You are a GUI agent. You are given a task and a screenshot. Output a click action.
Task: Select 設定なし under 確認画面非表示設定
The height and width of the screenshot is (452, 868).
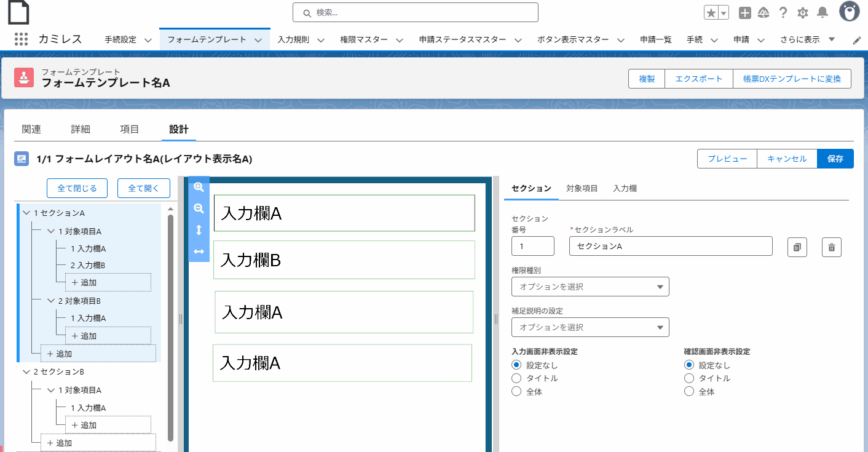(x=689, y=365)
